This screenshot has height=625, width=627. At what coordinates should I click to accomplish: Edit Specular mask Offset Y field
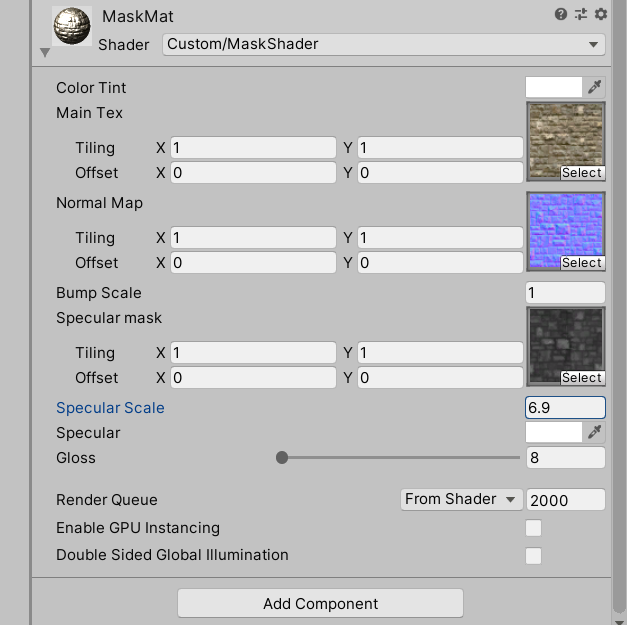click(x=440, y=377)
